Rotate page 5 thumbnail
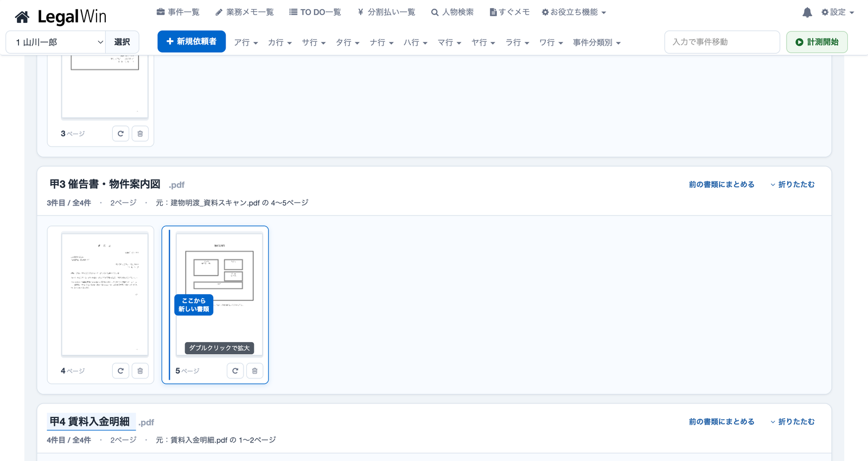This screenshot has height=461, width=868. point(235,371)
